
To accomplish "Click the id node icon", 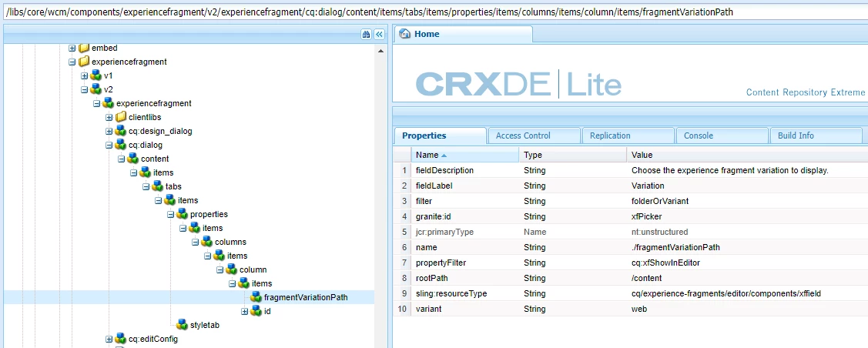I will tap(256, 311).
